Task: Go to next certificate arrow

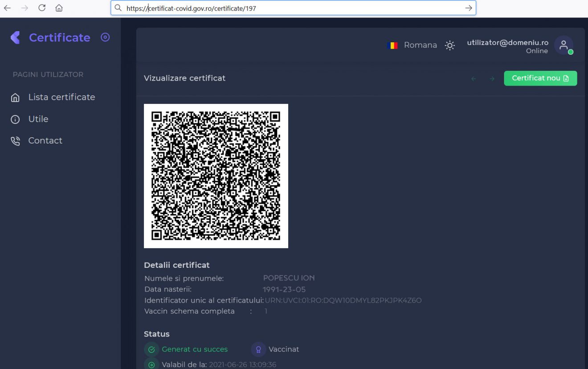Action: [492, 79]
